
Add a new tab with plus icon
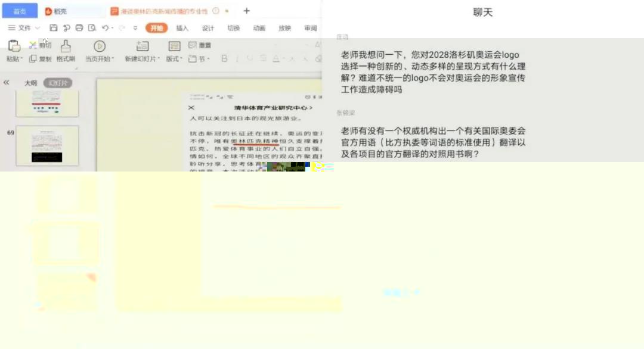[246, 11]
